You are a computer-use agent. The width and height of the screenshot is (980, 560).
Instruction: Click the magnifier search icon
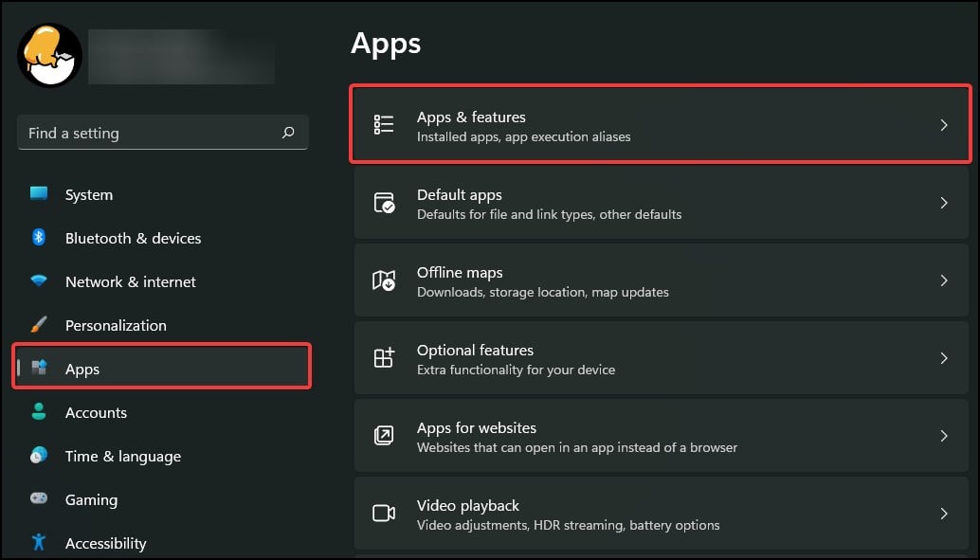288,133
